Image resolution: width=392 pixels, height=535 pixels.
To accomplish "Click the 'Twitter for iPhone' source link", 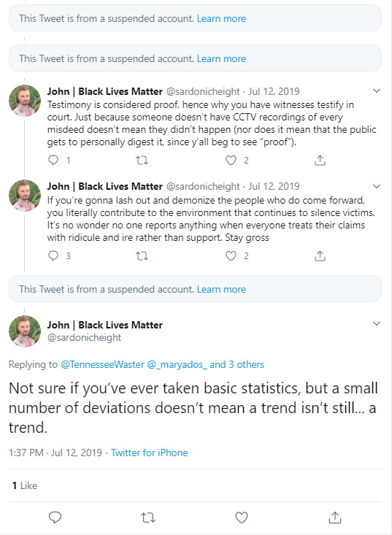I will tap(150, 453).
